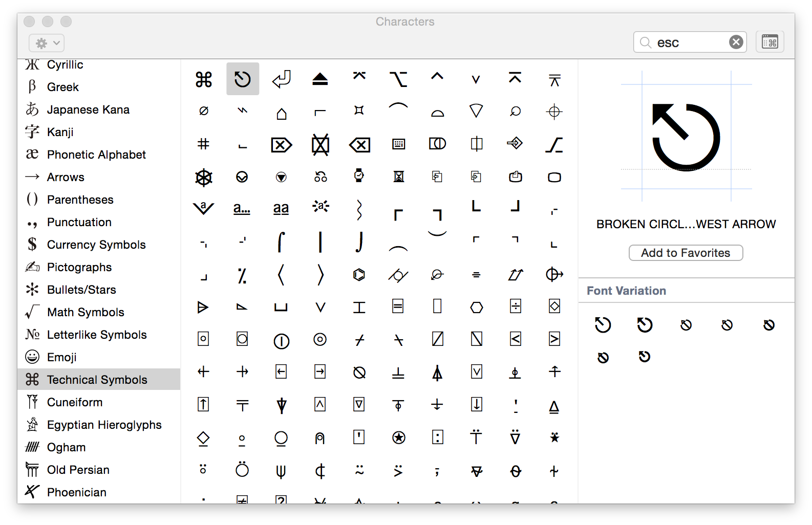812x525 pixels.
Task: Select the Arrows category
Action: click(x=99, y=177)
